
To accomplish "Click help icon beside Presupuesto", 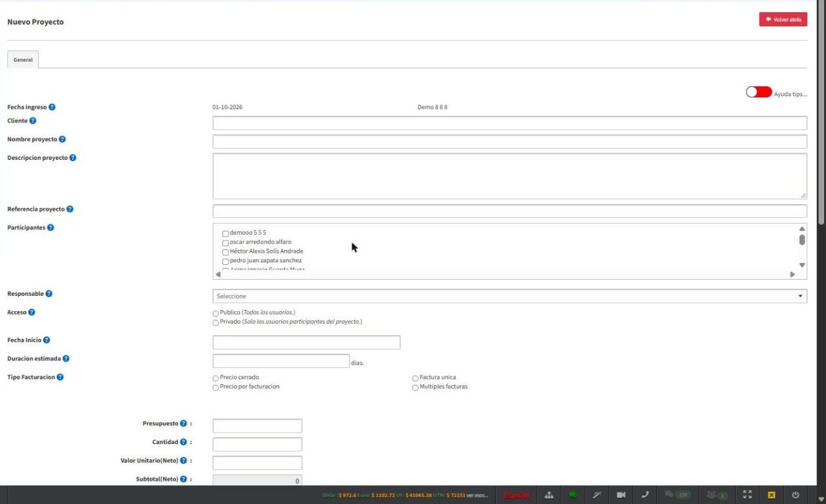I will (x=184, y=424).
